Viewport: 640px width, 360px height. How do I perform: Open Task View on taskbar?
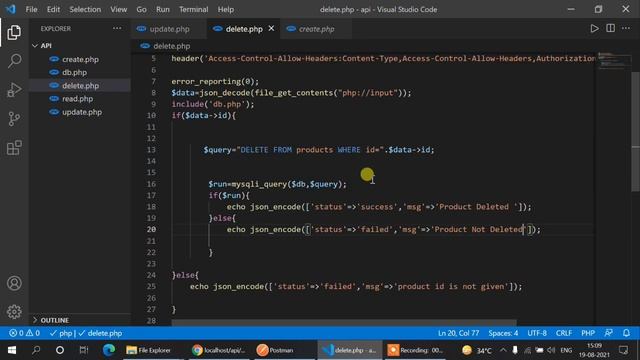coord(84,350)
